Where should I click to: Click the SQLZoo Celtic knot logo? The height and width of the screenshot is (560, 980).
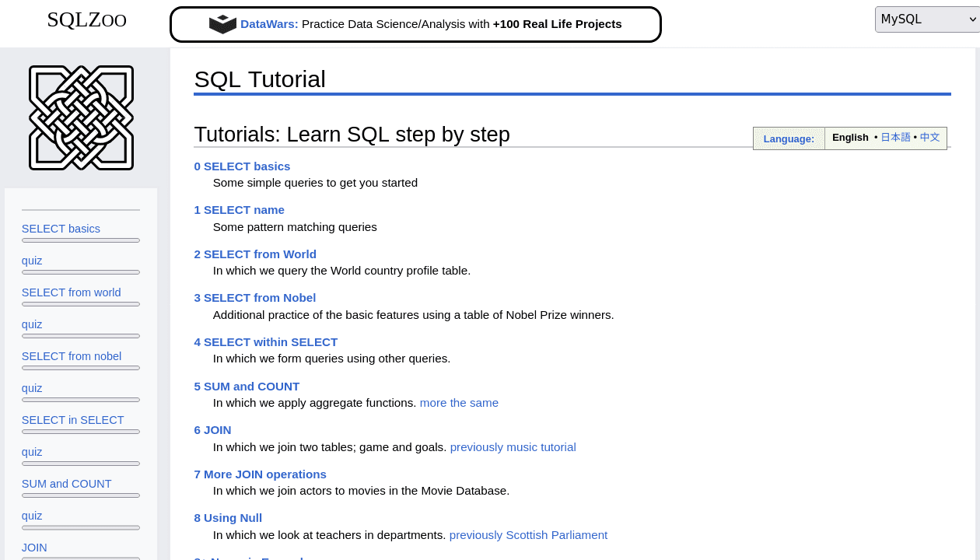pyautogui.click(x=81, y=118)
